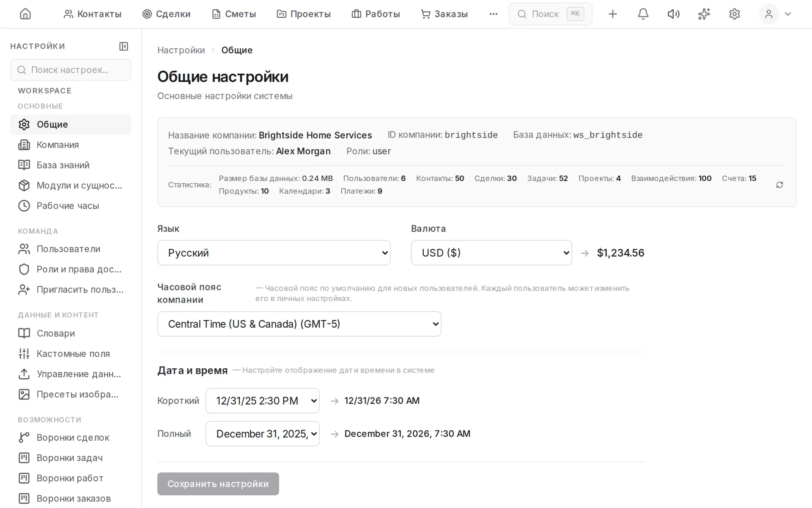Select Общие in sidebar
The width and height of the screenshot is (812, 508).
pos(71,124)
